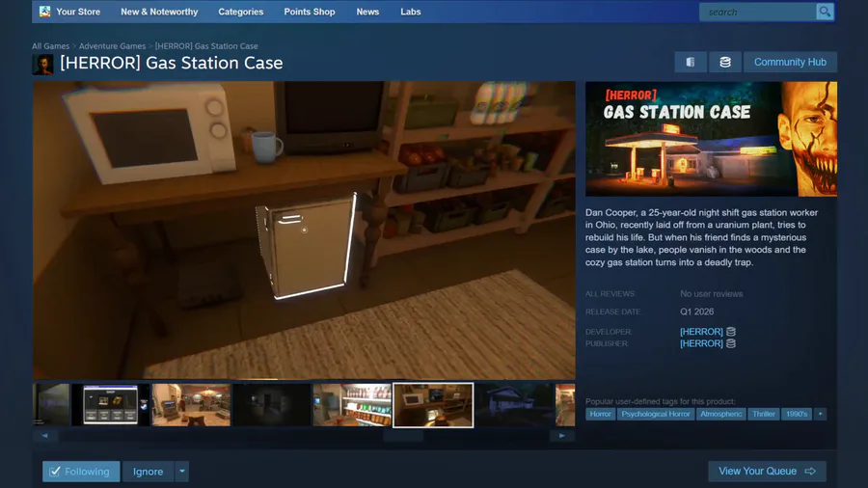Click the SteamDB stack icon button
This screenshot has height=488, width=868.
724,62
